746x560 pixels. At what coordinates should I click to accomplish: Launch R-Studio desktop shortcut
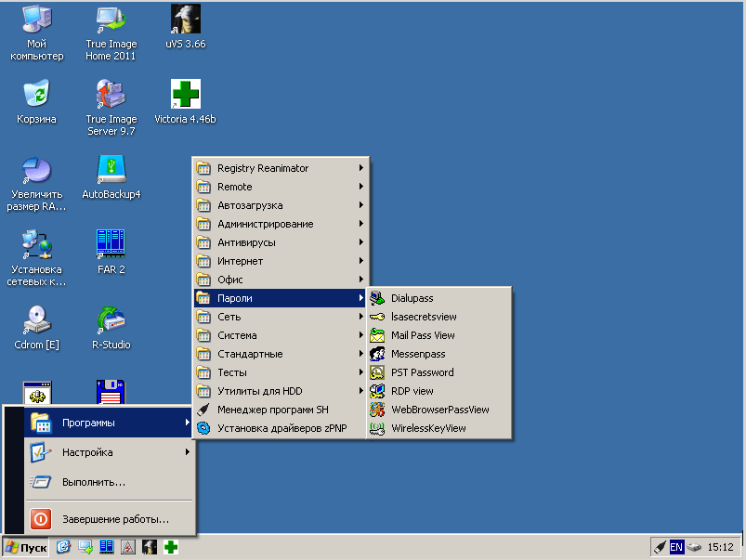111,328
